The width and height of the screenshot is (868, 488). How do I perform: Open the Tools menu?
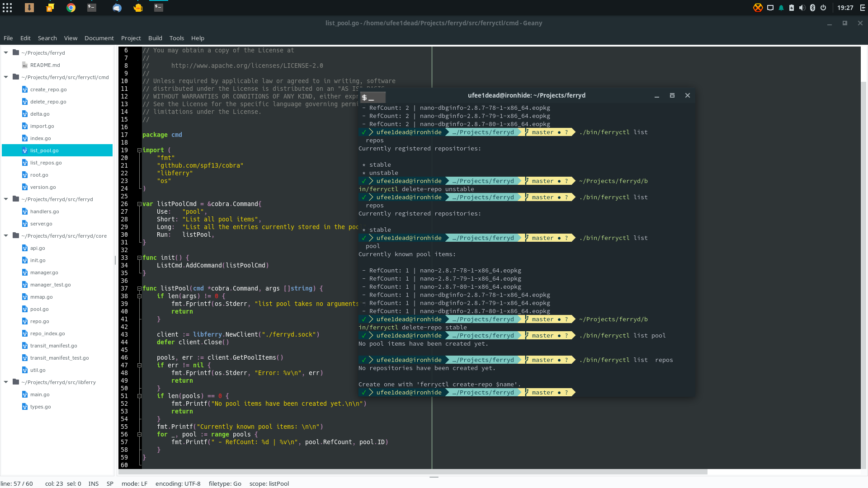(177, 38)
